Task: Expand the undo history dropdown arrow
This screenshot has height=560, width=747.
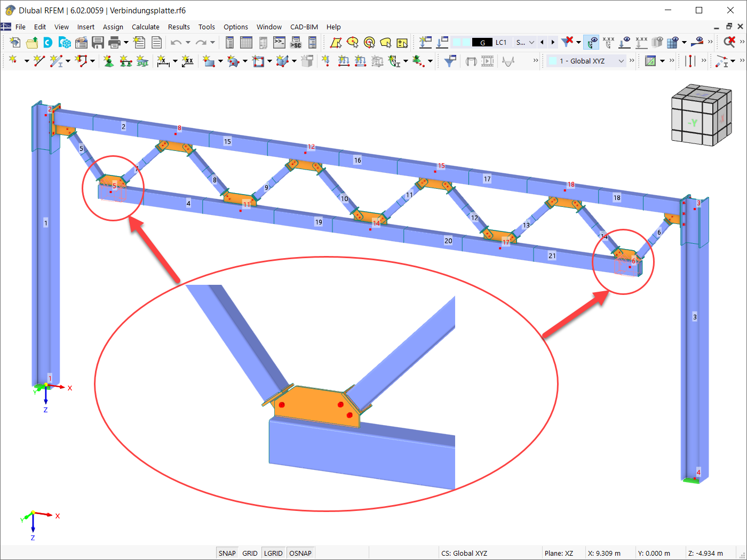Action: coord(187,42)
